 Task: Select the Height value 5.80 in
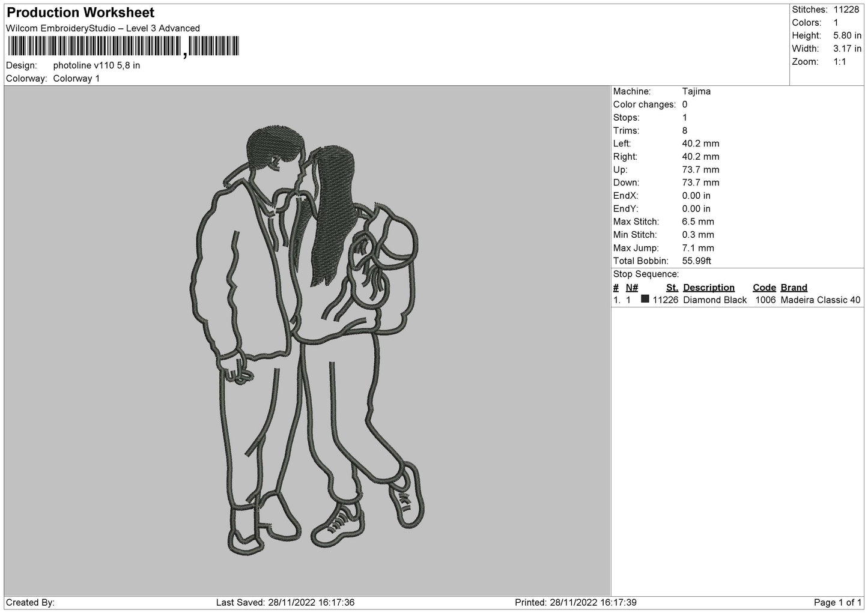(848, 36)
